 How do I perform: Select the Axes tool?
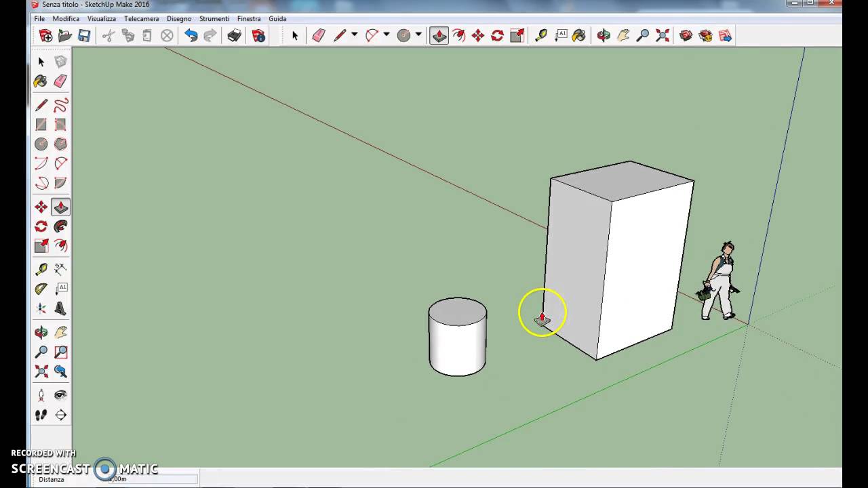[41, 308]
